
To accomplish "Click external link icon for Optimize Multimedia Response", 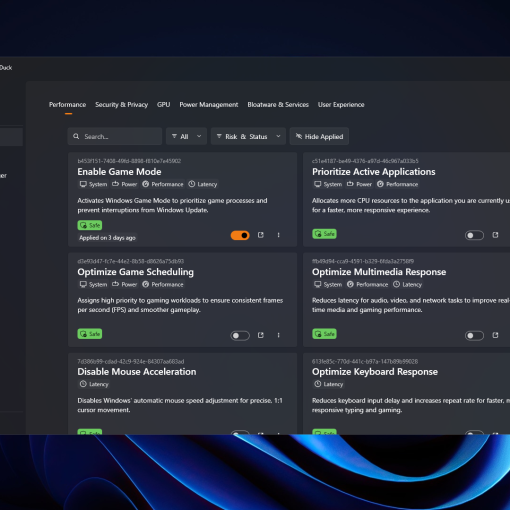I will click(495, 335).
